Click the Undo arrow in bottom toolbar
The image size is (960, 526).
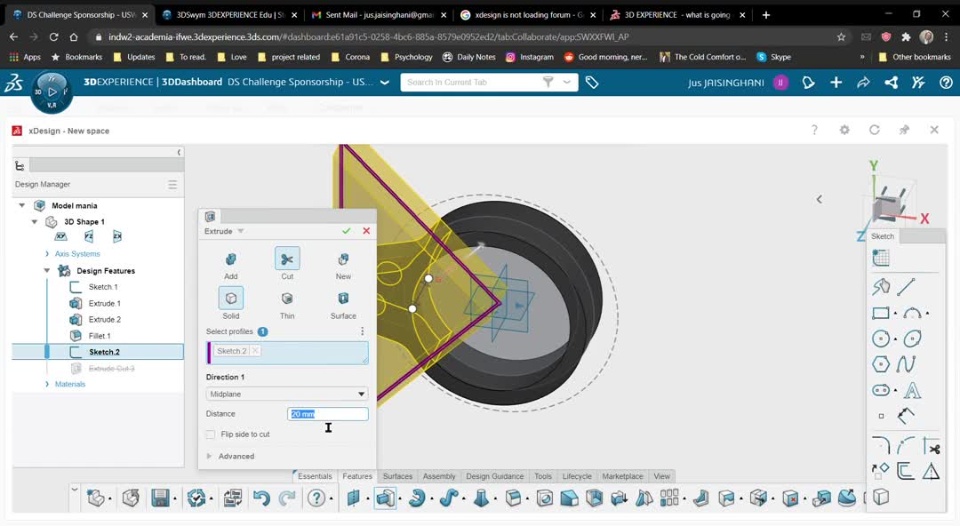261,498
